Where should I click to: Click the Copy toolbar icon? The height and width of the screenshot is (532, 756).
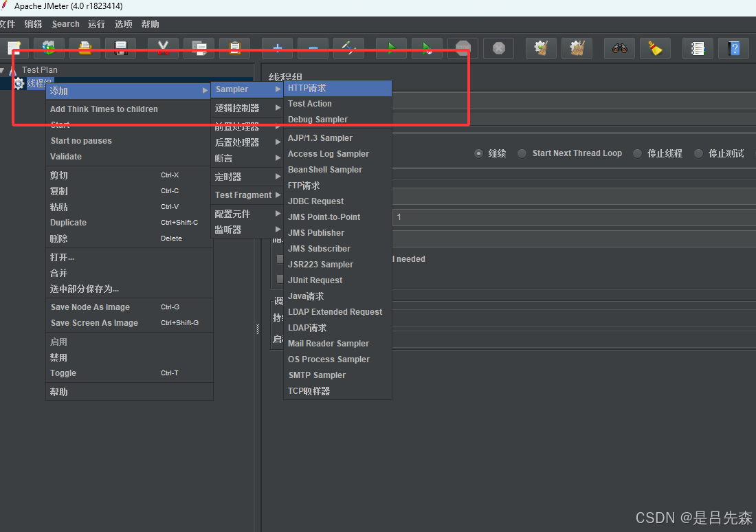199,48
